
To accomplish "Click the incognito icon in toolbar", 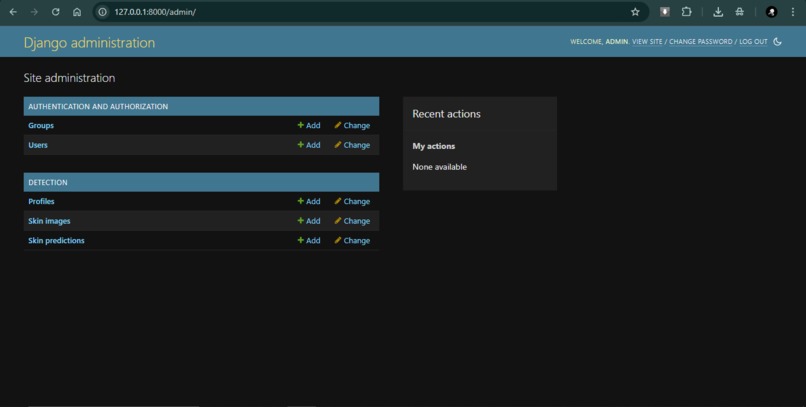I will (740, 12).
